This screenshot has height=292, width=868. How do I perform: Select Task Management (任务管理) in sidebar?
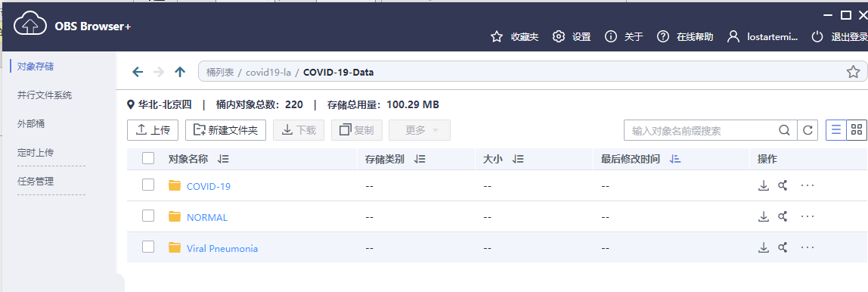[36, 182]
